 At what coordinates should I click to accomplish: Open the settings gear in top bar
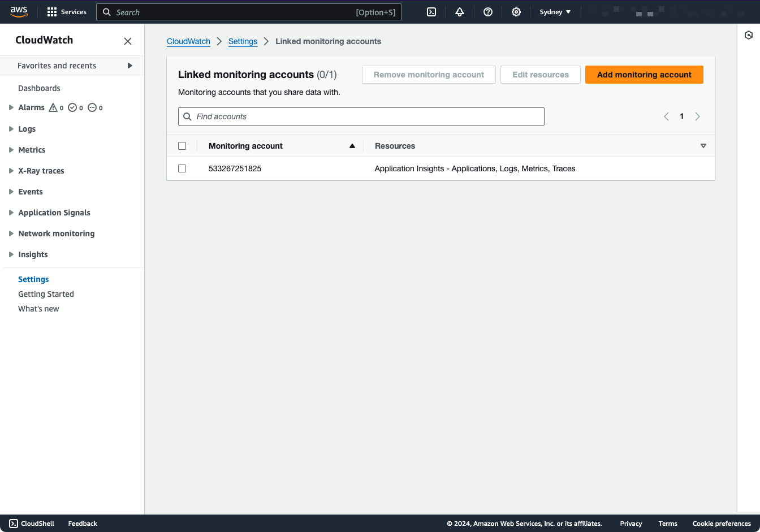pyautogui.click(x=516, y=12)
